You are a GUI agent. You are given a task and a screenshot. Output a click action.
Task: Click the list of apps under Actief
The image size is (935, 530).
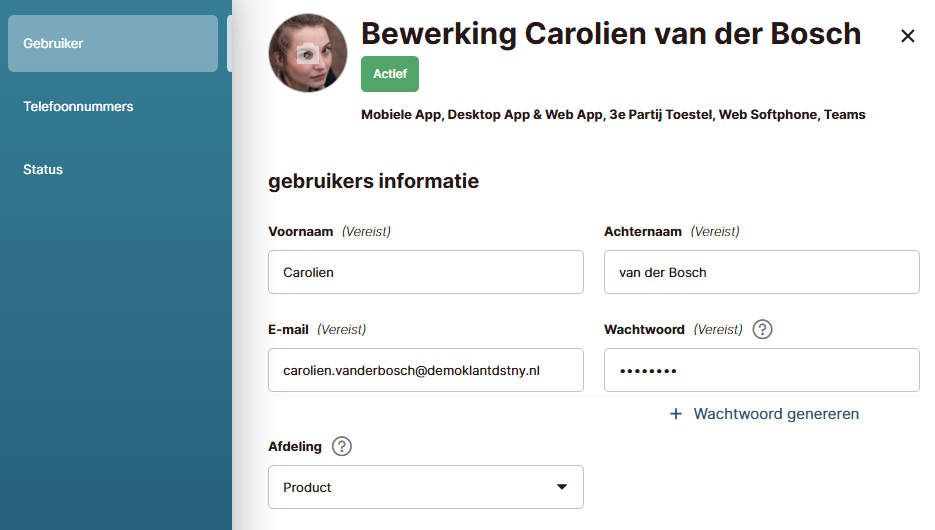(613, 115)
